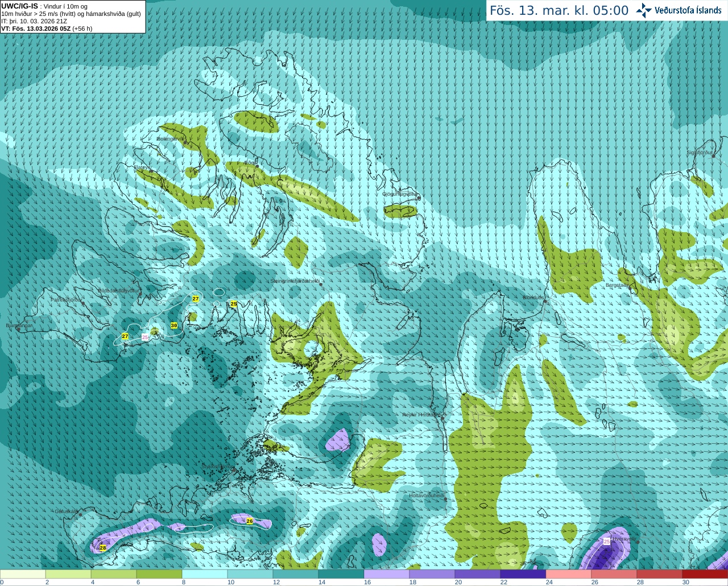Click the 22–24 m/s dark indigo swatch

523,574
